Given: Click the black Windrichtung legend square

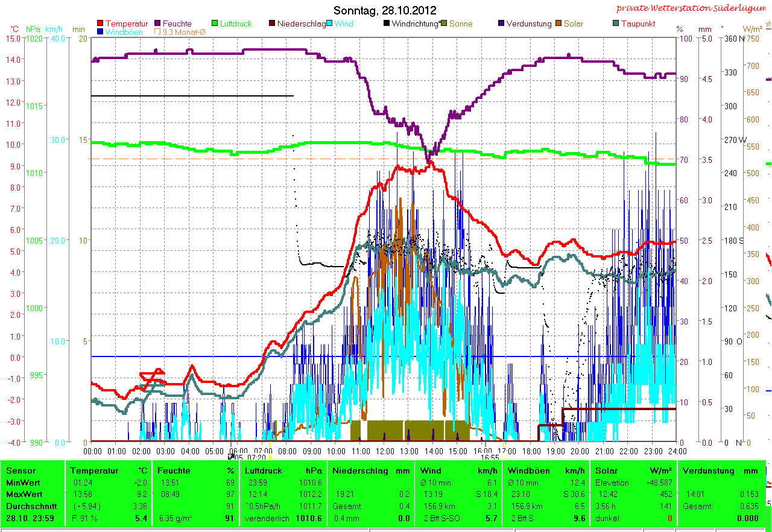Looking at the screenshot, I should [387, 24].
